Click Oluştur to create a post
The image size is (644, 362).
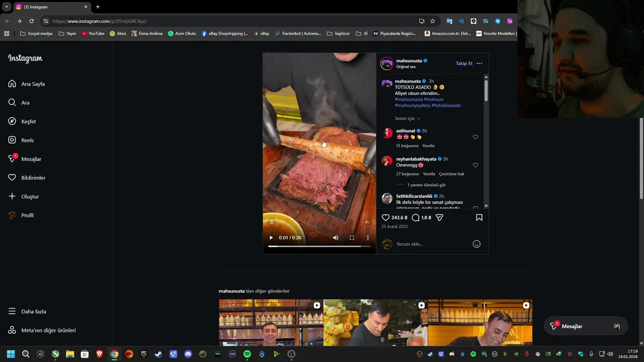[24, 197]
